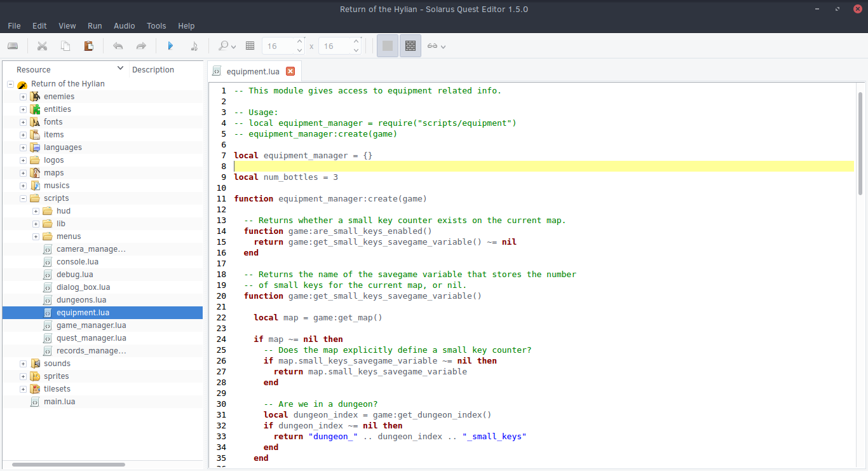Open the Audio menu
868x471 pixels.
(x=124, y=26)
